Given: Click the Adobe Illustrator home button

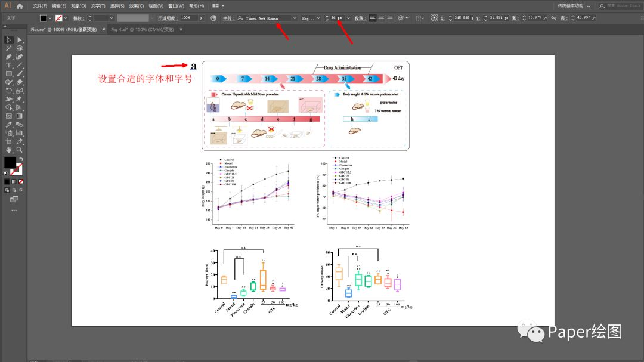Looking at the screenshot, I should point(20,5).
